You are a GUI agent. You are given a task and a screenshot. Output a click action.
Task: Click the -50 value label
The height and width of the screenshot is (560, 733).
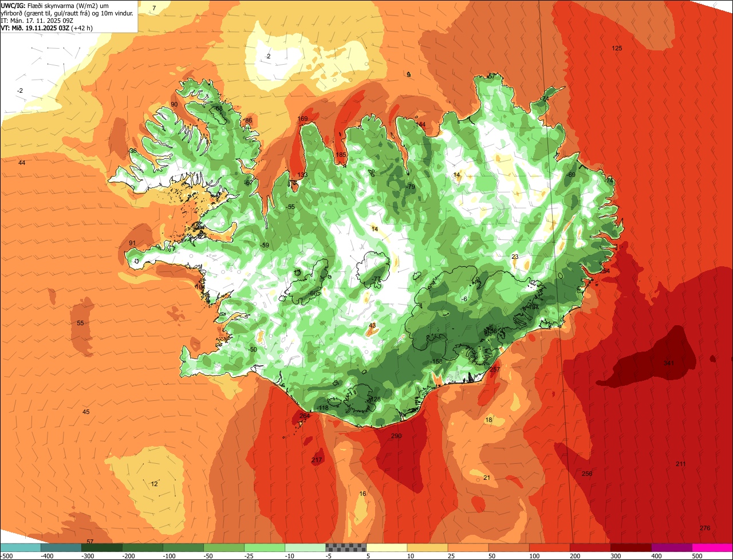point(253,349)
